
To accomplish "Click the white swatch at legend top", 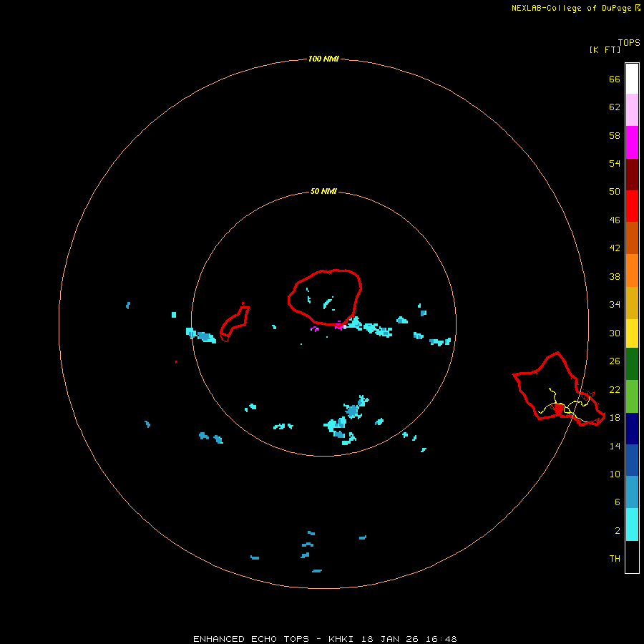I will (632, 79).
